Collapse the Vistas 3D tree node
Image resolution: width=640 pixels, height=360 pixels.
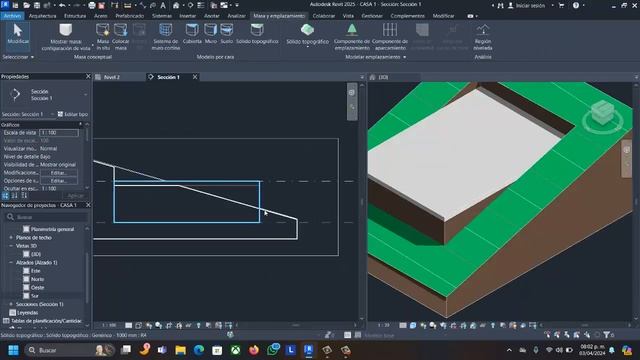pos(11,246)
